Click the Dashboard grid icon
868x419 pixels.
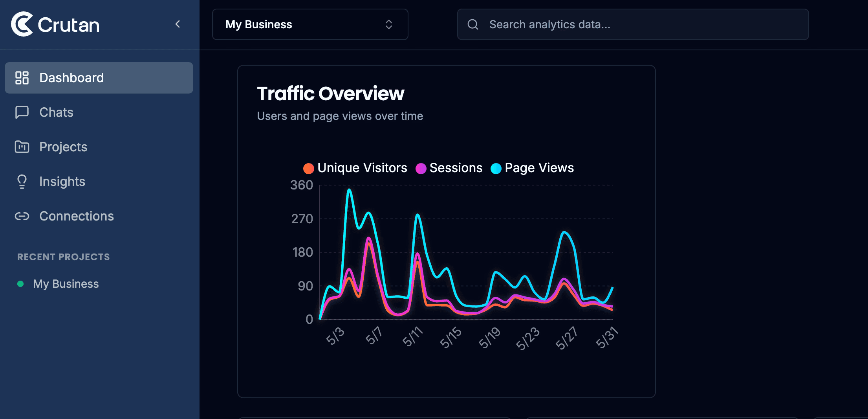pos(22,78)
